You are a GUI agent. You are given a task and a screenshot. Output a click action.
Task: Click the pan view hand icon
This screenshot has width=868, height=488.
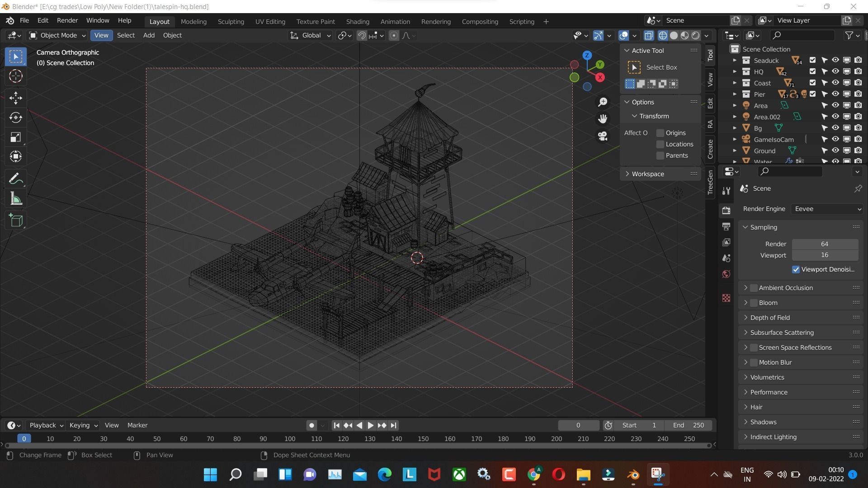tap(603, 119)
